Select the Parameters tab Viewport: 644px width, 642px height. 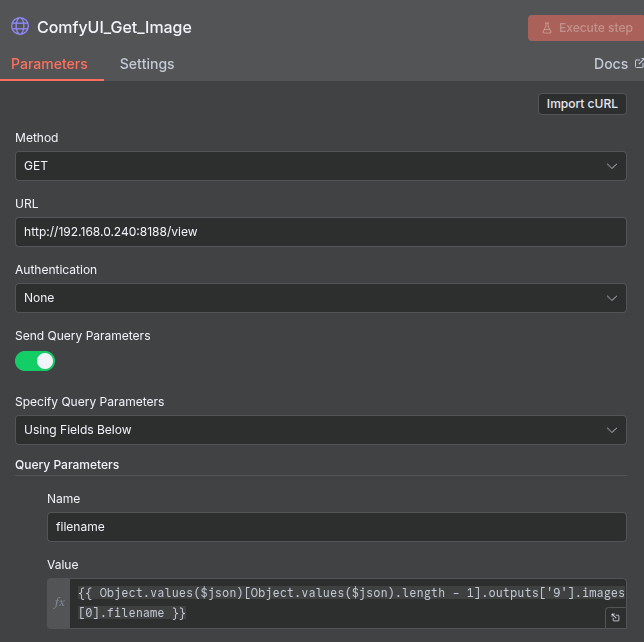tap(49, 64)
